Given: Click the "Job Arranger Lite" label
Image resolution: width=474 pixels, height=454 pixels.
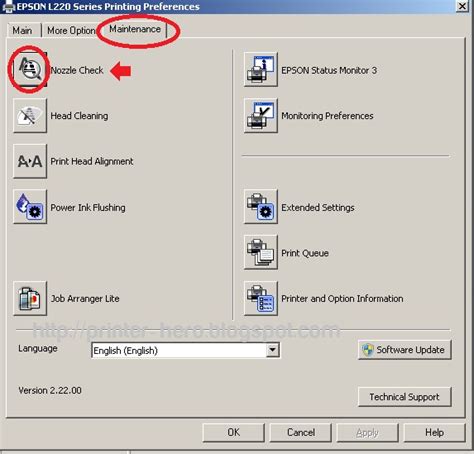Looking at the screenshot, I should pos(85,298).
